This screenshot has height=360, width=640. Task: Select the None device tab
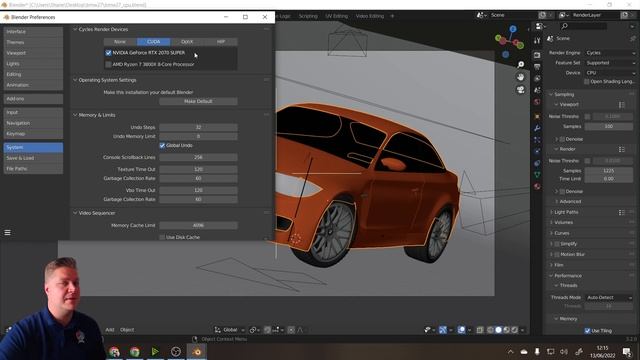[120, 42]
